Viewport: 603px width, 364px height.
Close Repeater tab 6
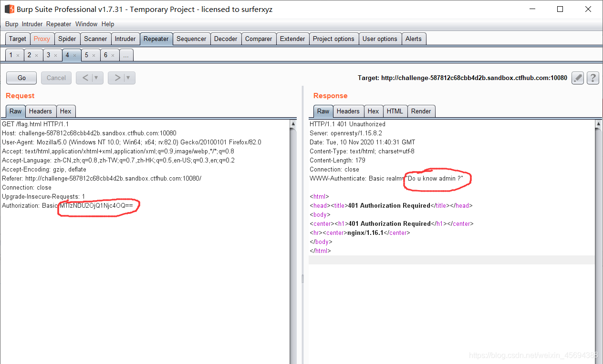point(113,56)
